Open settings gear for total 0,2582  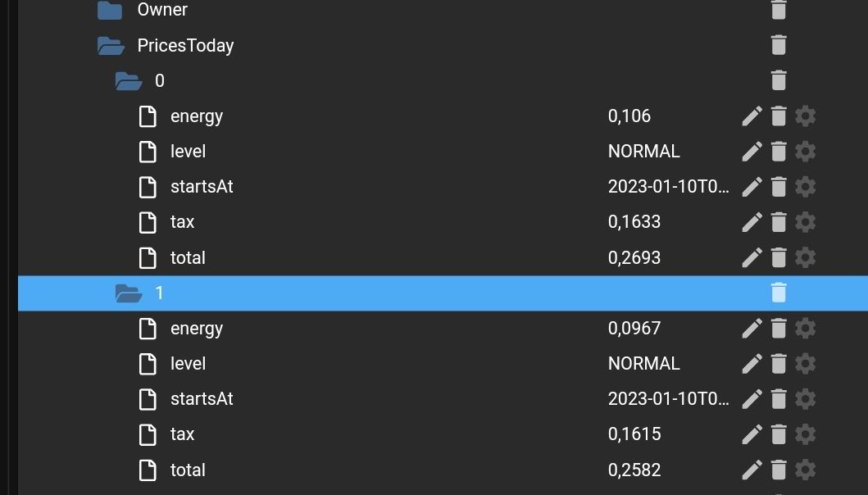click(805, 470)
